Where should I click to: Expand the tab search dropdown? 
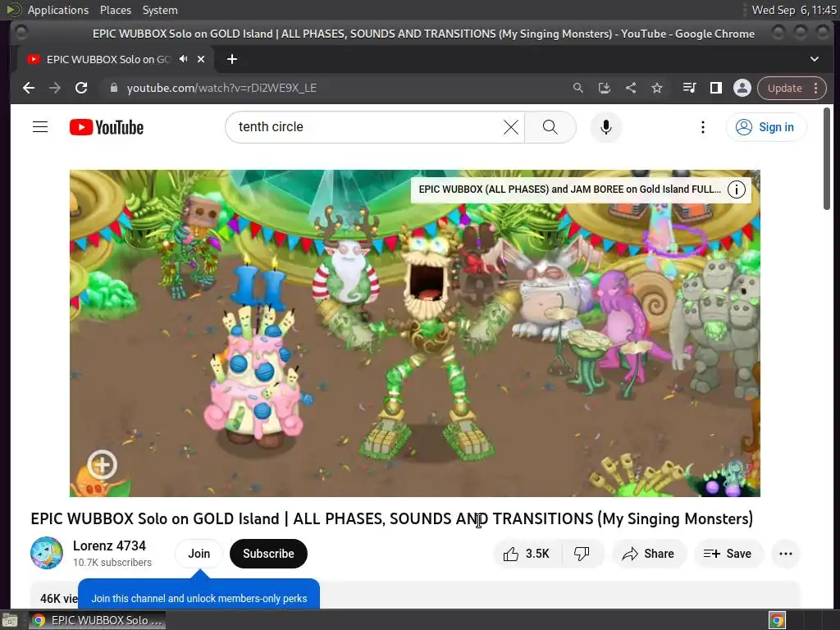point(815,59)
